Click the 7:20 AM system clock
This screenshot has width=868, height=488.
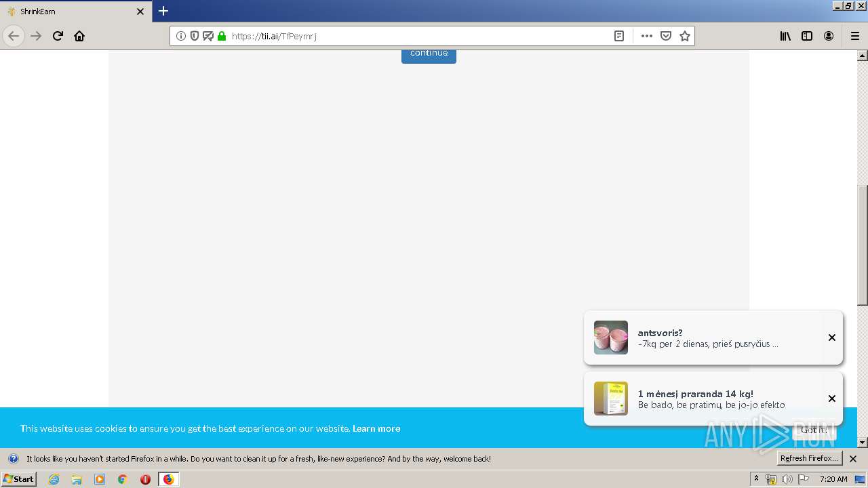[x=833, y=479]
